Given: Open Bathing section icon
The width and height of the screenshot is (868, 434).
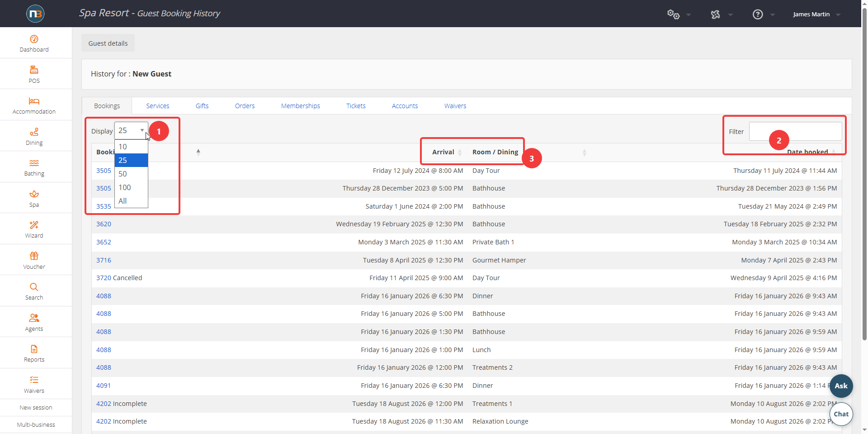Looking at the screenshot, I should 34,167.
